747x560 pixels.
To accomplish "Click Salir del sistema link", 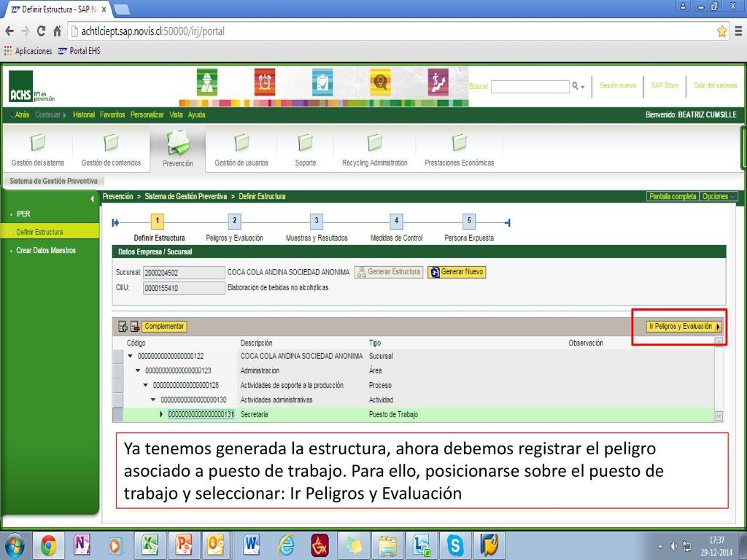I will tap(715, 86).
